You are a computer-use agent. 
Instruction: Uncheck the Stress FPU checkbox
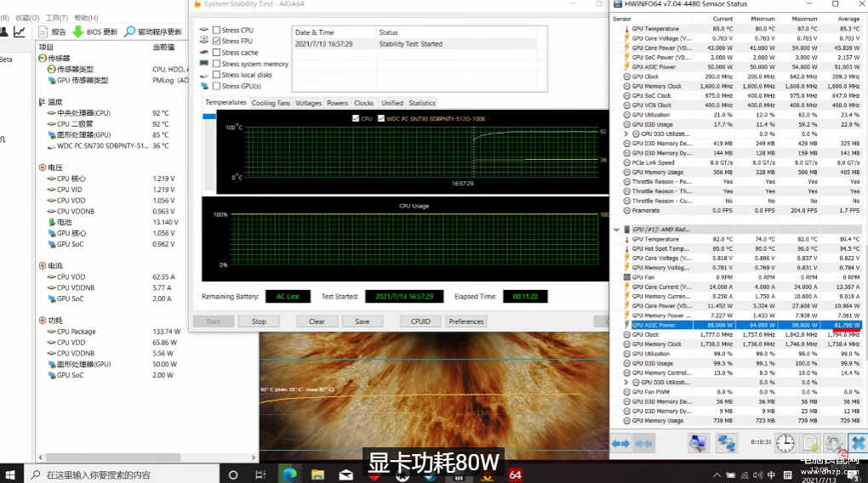[x=216, y=41]
